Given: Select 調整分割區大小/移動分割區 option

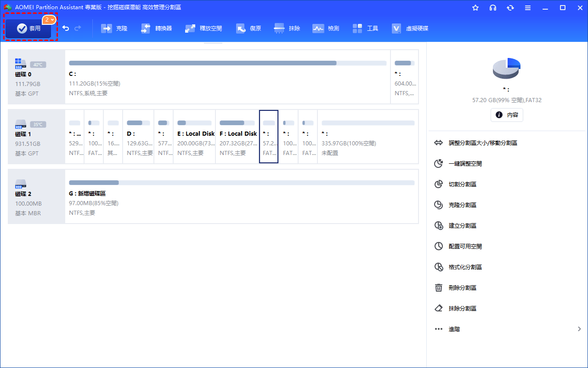Looking at the screenshot, I should click(482, 143).
